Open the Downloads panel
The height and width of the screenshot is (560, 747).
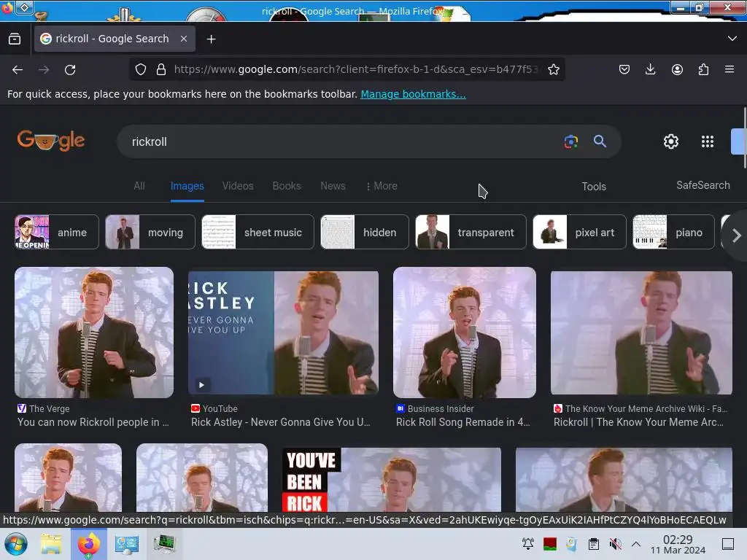coord(650,69)
